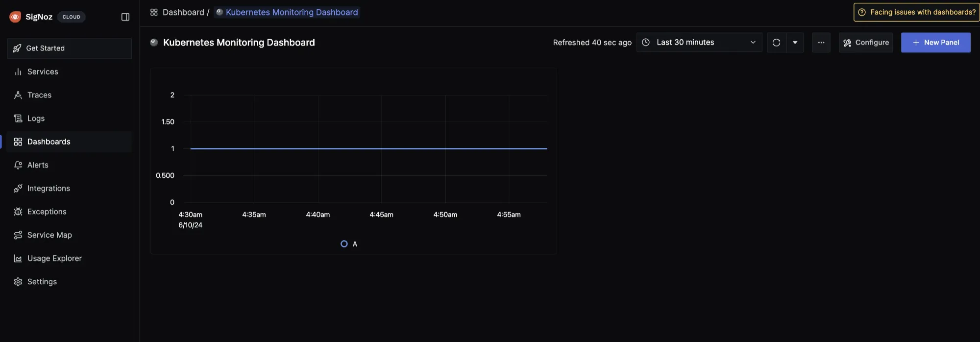This screenshot has width=980, height=342.
Task: Click the New Panel button
Action: pyautogui.click(x=936, y=43)
